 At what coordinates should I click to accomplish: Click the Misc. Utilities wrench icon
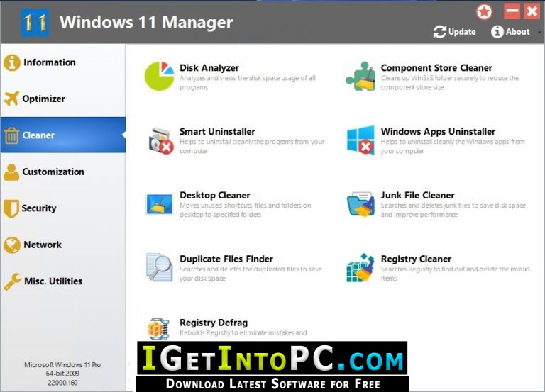coord(13,281)
